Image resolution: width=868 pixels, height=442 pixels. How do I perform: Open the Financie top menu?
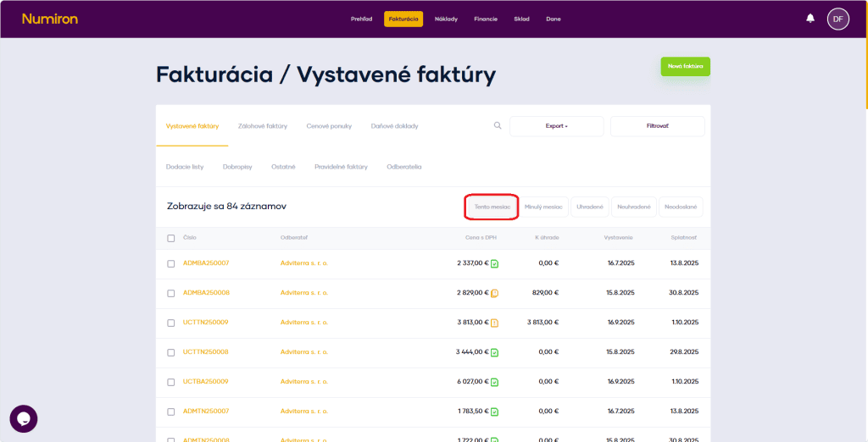click(486, 19)
